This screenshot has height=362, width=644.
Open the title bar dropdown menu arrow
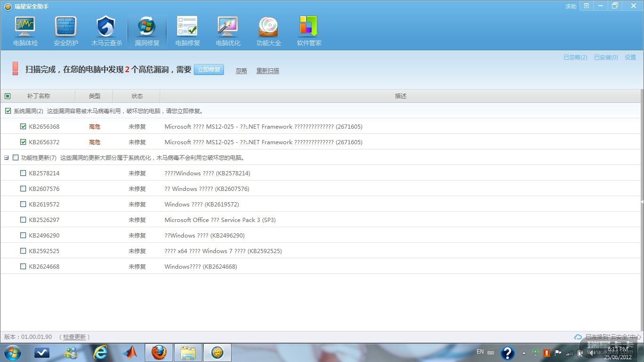click(x=586, y=6)
